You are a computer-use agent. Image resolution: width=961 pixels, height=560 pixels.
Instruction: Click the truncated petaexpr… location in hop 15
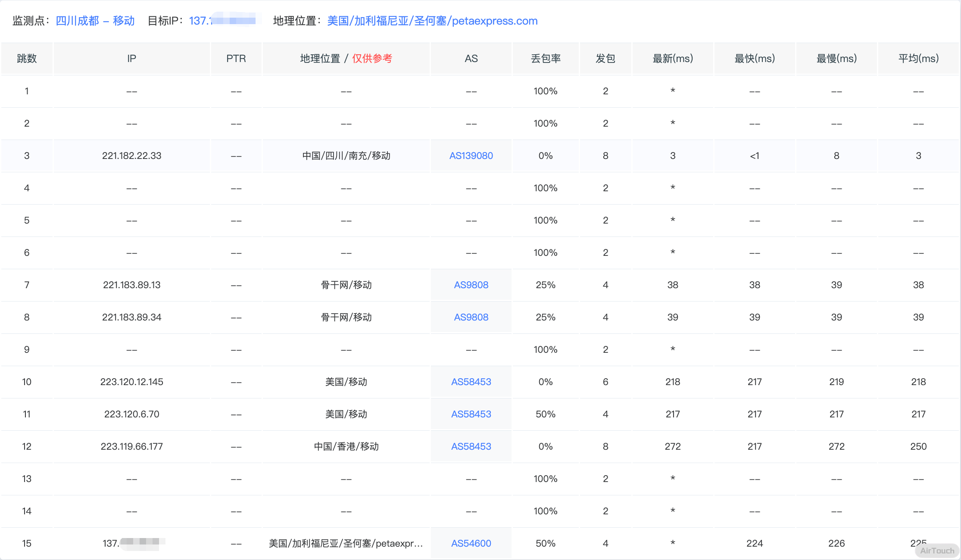click(346, 544)
